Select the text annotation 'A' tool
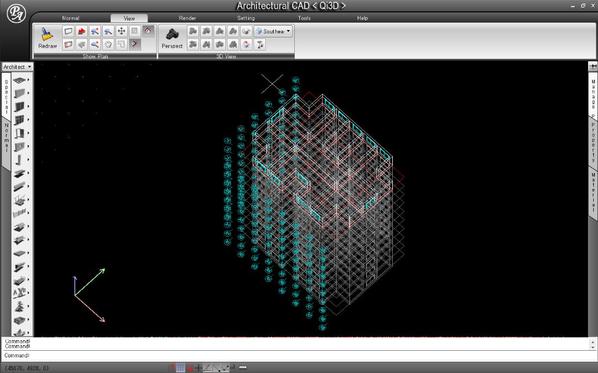Viewport: 598px width, 373px height. pyautogui.click(x=19, y=293)
